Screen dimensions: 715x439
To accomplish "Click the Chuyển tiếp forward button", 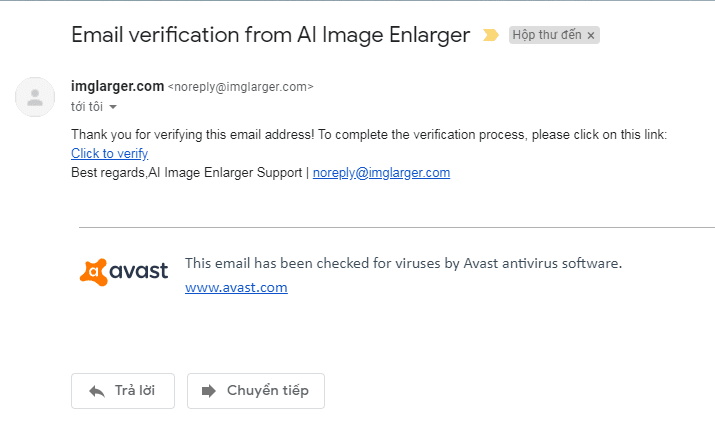I will 256,391.
